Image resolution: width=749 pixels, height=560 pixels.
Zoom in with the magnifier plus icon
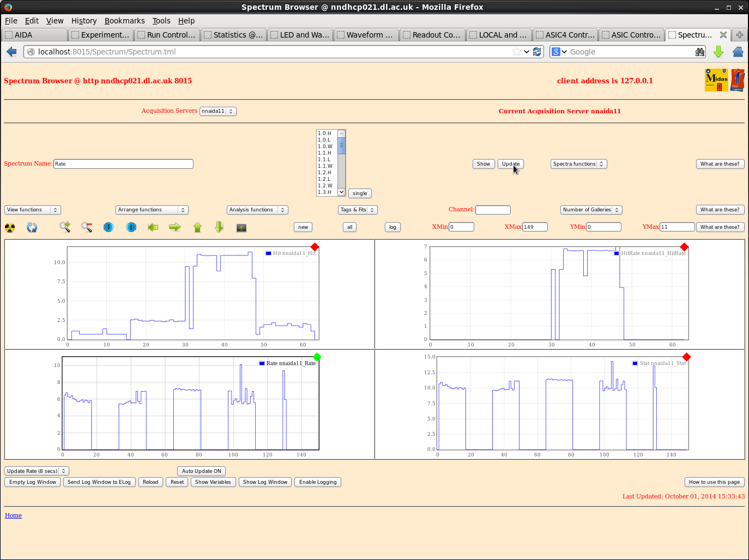(65, 227)
